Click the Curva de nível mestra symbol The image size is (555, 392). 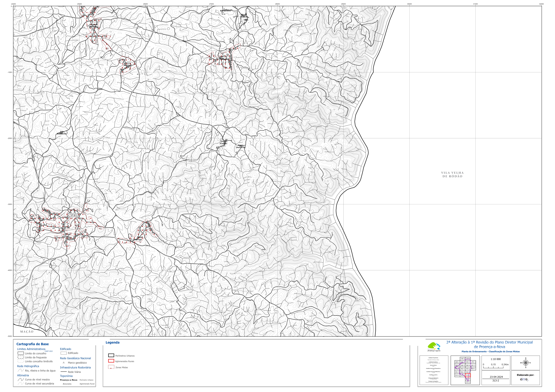pos(21,379)
